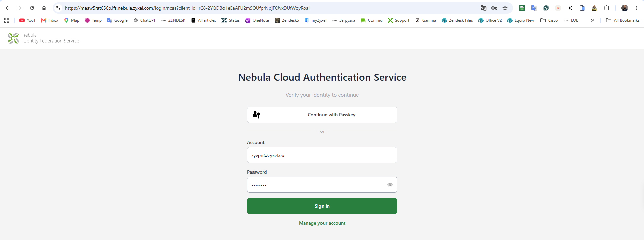Open the myZyxel bookmark
Viewport: 644px width, 240px height.
point(315,20)
